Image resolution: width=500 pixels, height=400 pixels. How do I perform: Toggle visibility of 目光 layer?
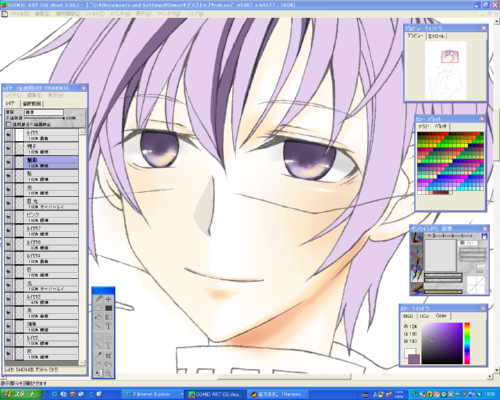coord(8,203)
